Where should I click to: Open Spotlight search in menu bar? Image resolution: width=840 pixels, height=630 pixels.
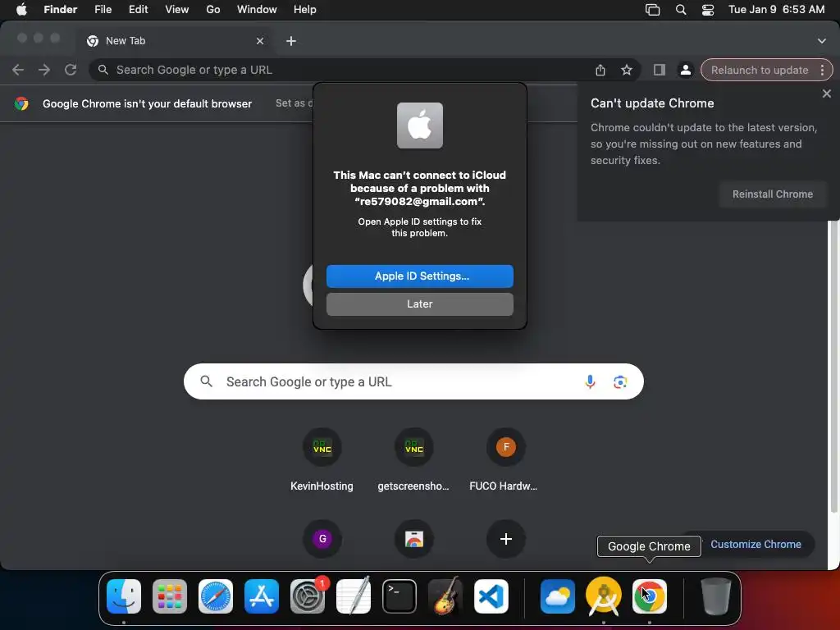coord(680,10)
